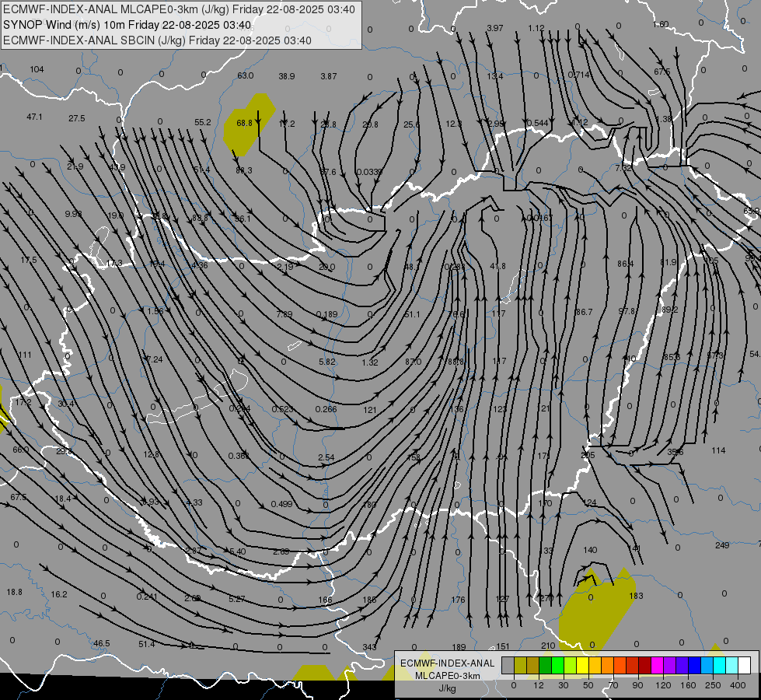Click the map value 5.82
Screen dimensions: 761x700
(x=327, y=362)
